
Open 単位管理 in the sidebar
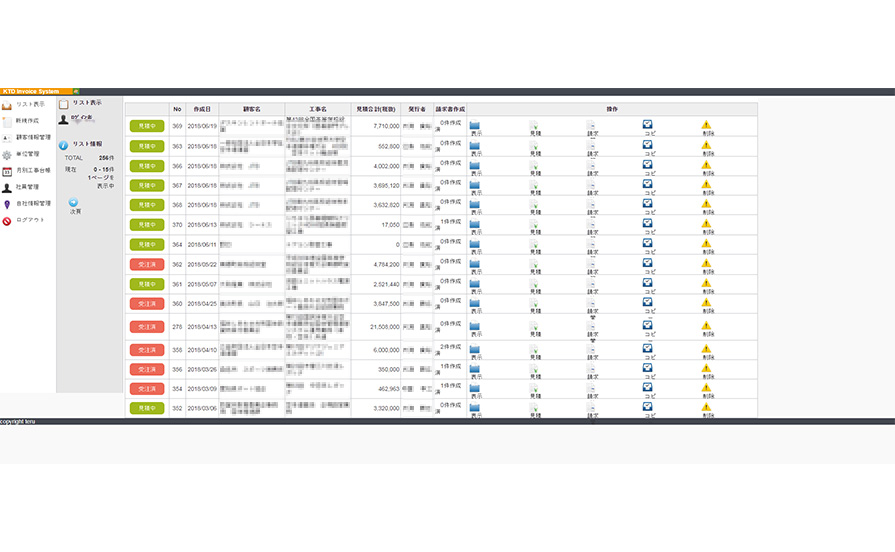(x=21, y=154)
